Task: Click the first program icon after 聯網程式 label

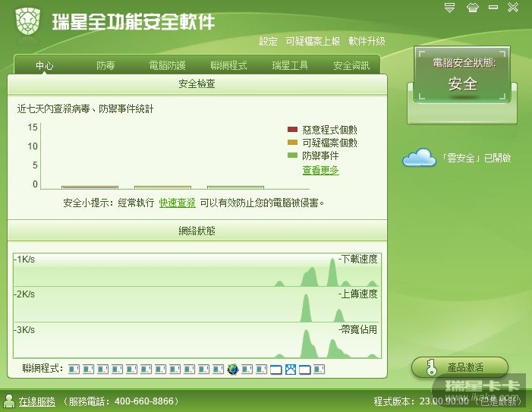Action: (74, 369)
